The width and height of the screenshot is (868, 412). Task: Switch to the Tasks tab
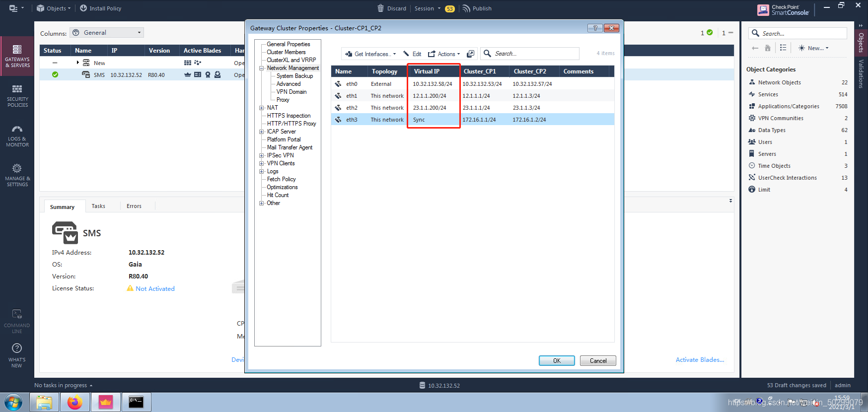(98, 206)
